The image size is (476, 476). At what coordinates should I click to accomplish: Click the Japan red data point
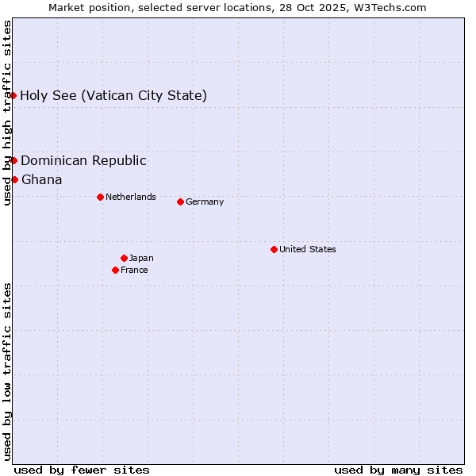124,258
